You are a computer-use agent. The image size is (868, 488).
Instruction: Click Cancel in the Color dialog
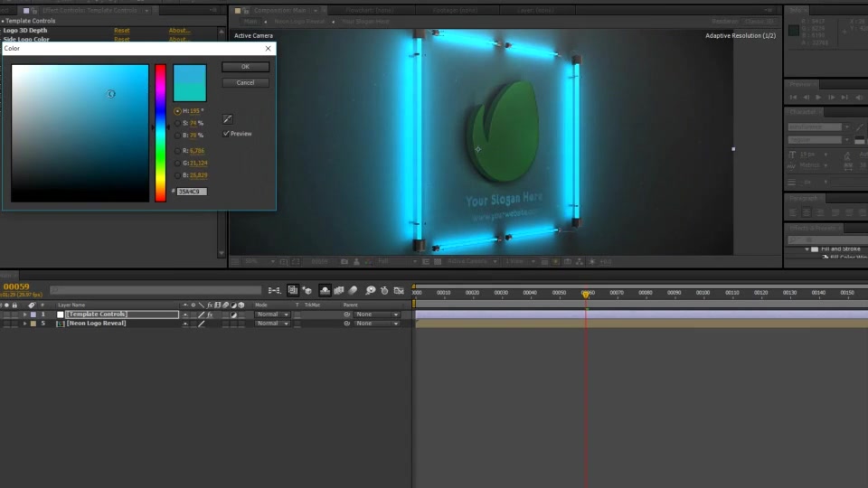(245, 82)
